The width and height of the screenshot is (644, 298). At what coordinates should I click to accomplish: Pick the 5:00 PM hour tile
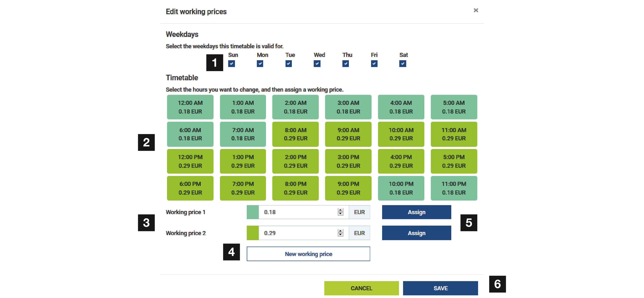tap(453, 161)
